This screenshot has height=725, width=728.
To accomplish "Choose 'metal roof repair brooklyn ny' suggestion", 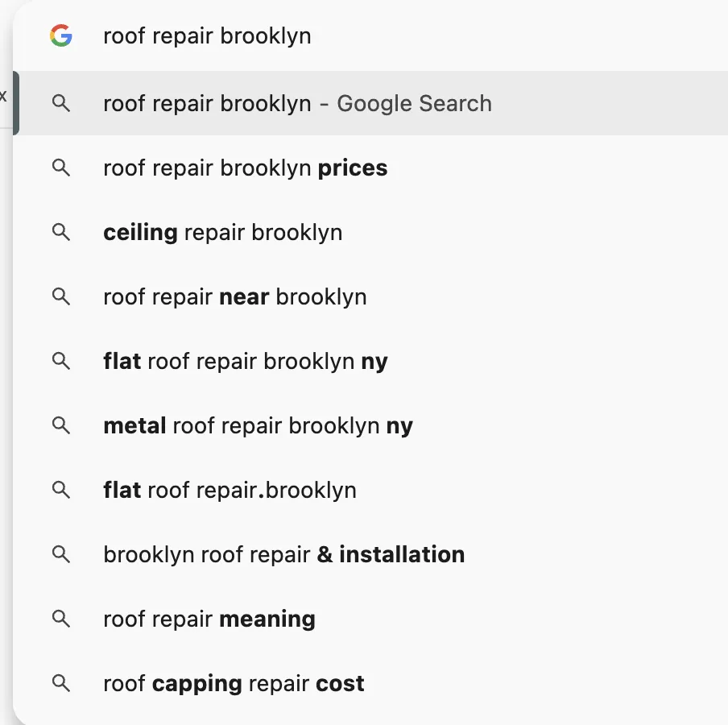I will pyautogui.click(x=258, y=425).
